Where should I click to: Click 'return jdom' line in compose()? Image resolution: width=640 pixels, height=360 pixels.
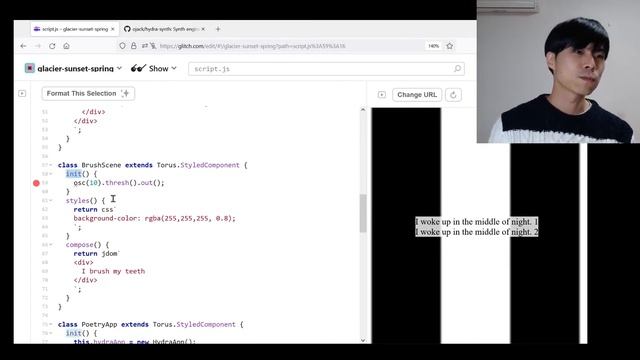(97, 254)
